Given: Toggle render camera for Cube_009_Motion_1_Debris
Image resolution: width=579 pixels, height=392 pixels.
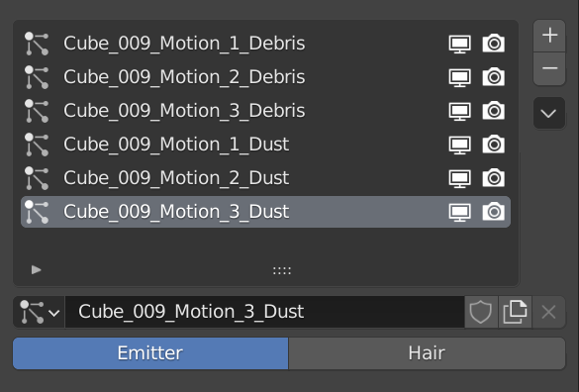Looking at the screenshot, I should pyautogui.click(x=494, y=44).
